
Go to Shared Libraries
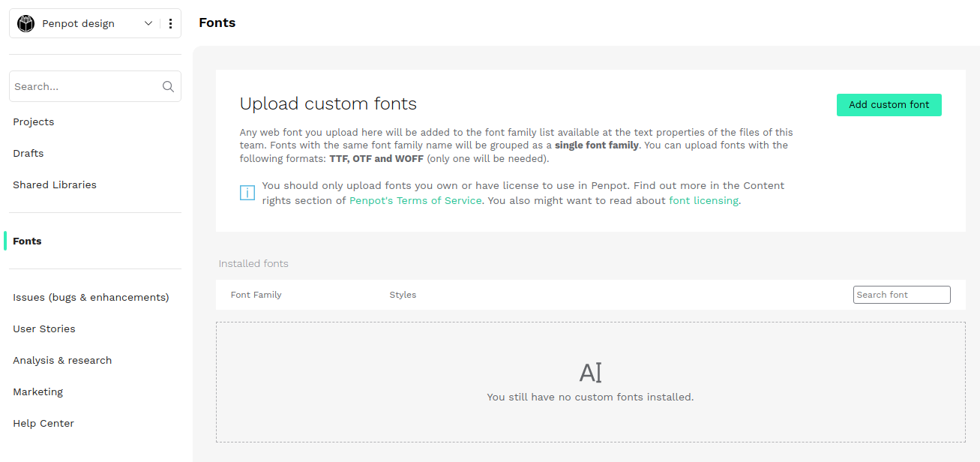click(x=54, y=184)
